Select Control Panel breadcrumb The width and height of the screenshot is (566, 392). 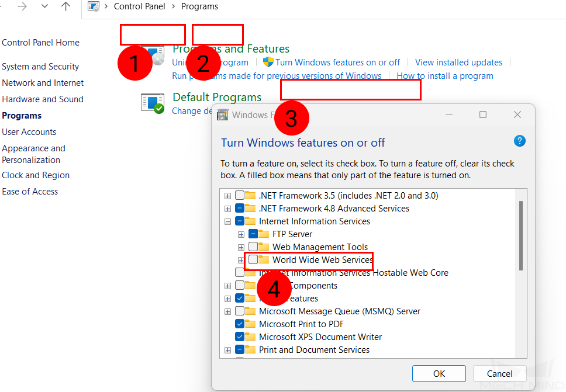(139, 6)
